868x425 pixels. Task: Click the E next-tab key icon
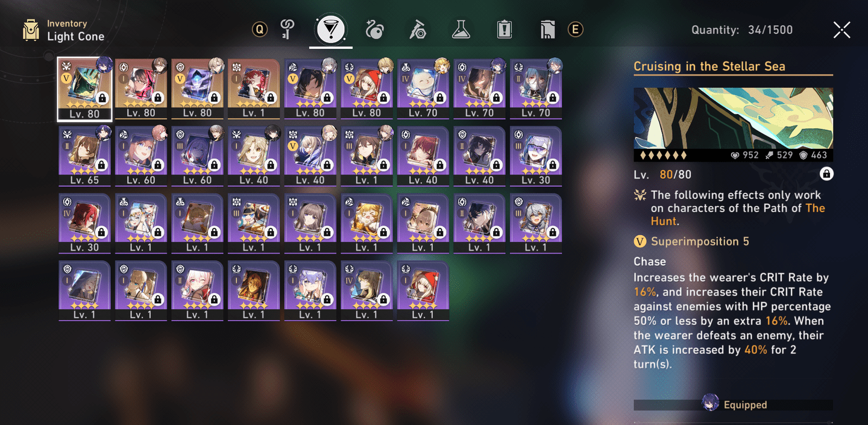coord(576,30)
